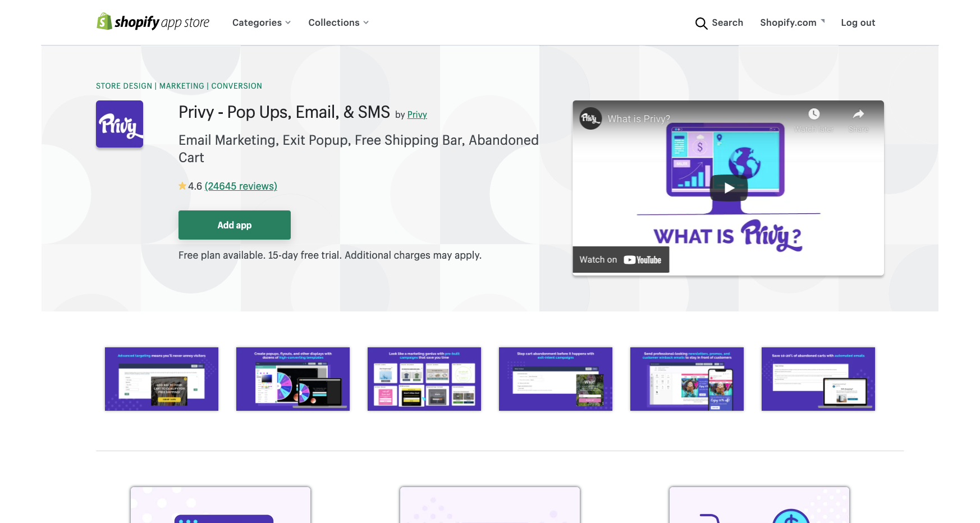This screenshot has width=980, height=523.
Task: Open the pre-built campaigns screenshot thumbnail
Action: click(x=424, y=379)
